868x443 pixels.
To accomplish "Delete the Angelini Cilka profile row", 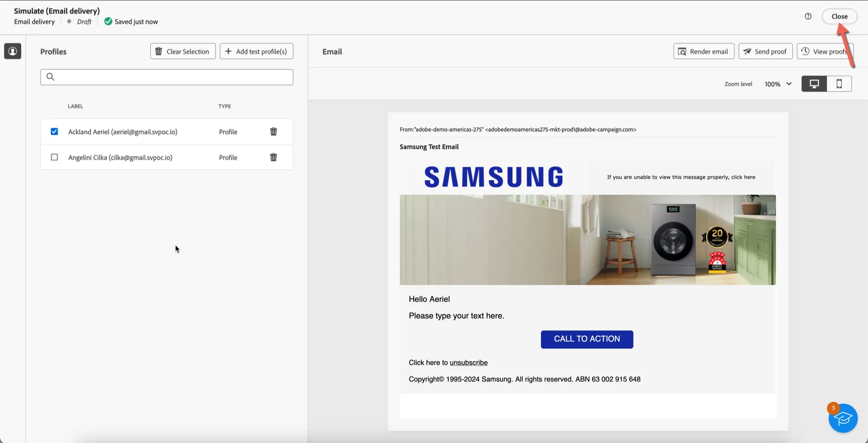I will (273, 157).
